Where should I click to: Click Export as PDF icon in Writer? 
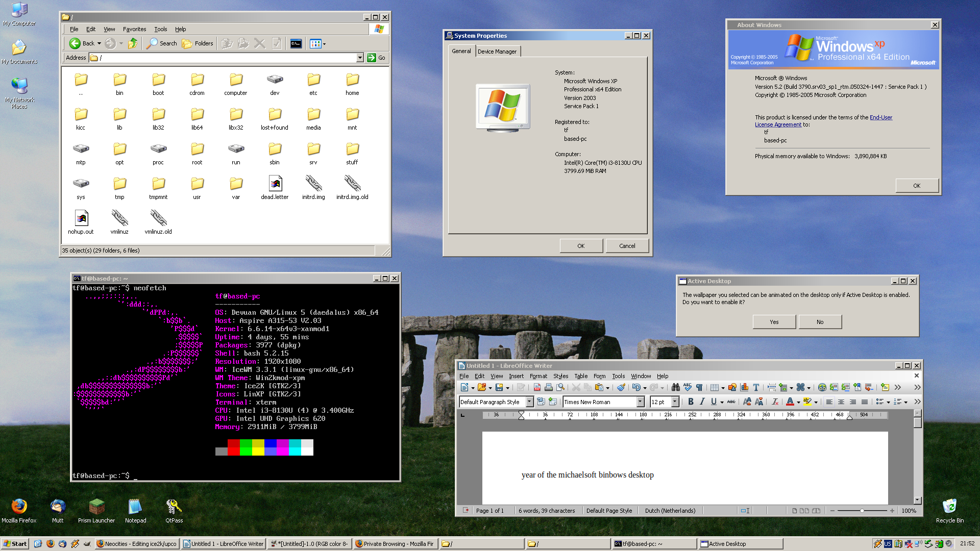tap(537, 388)
